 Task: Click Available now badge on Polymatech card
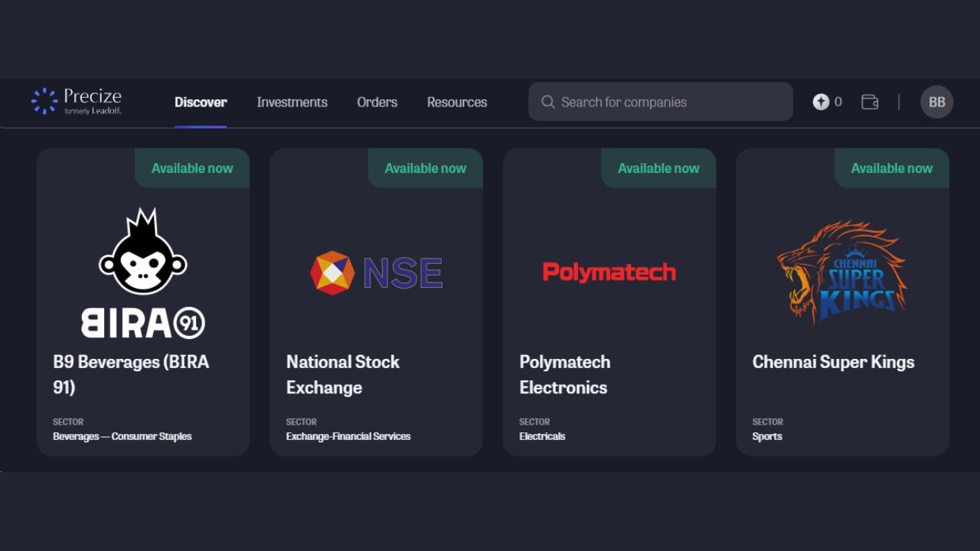(658, 168)
